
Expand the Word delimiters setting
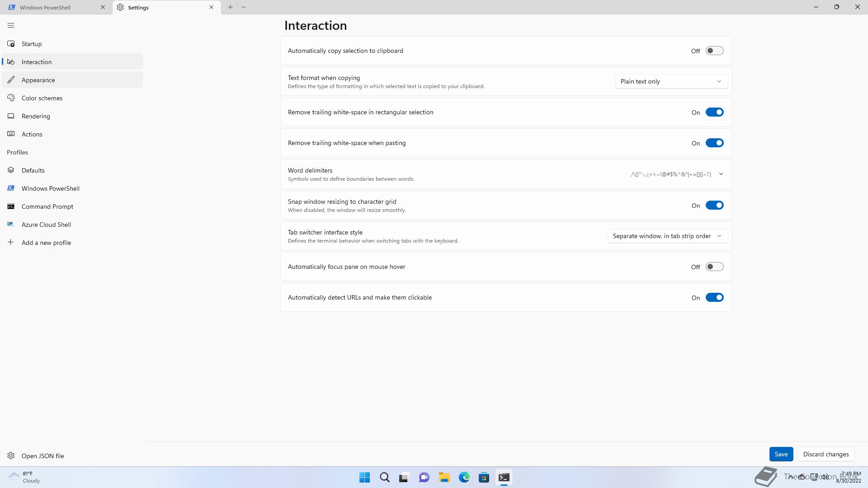pyautogui.click(x=721, y=174)
